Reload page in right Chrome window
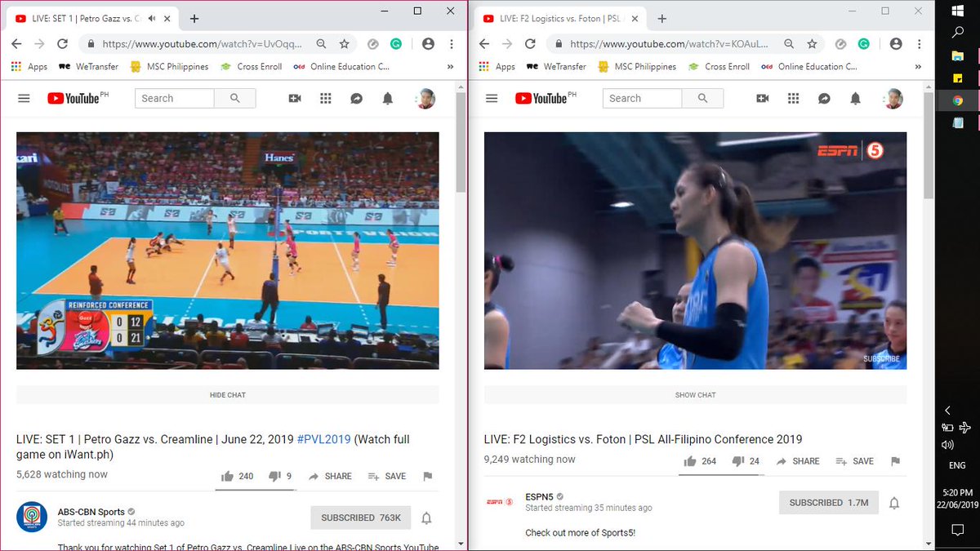 coord(530,44)
